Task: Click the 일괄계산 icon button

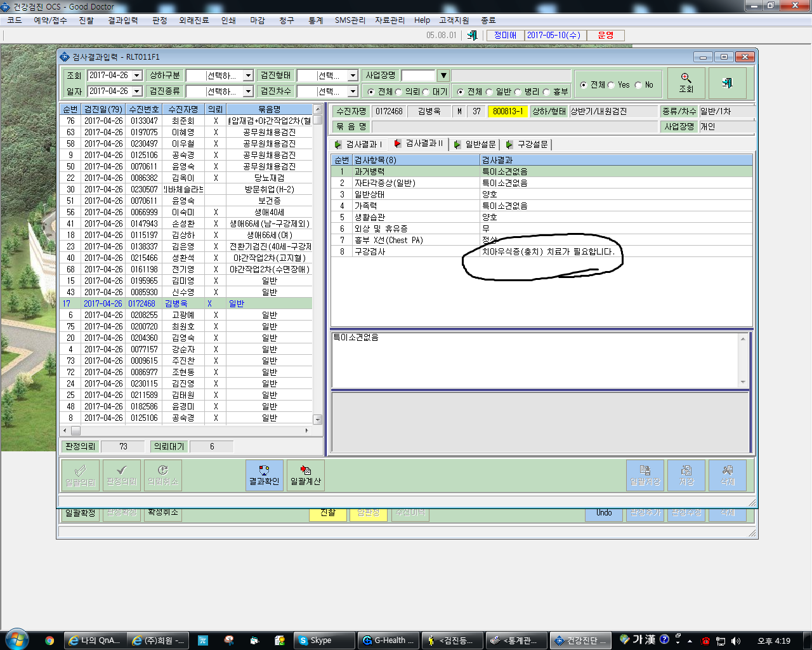Action: tap(306, 475)
